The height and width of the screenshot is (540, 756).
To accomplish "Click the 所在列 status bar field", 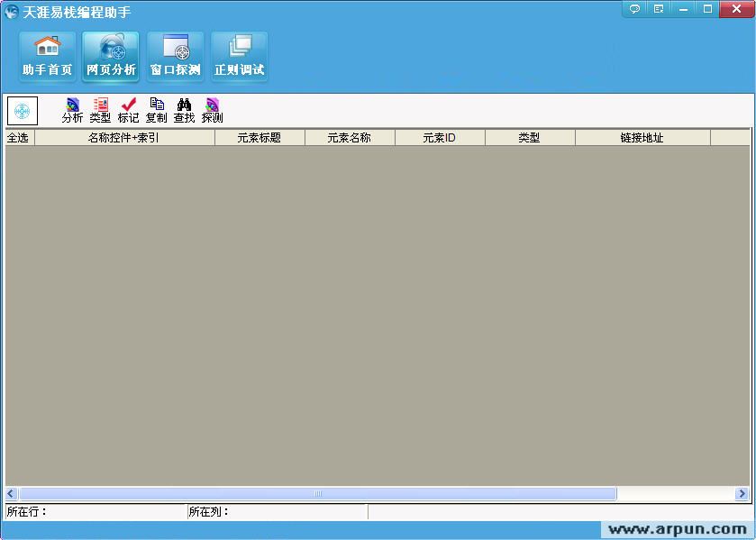I will (x=278, y=511).
